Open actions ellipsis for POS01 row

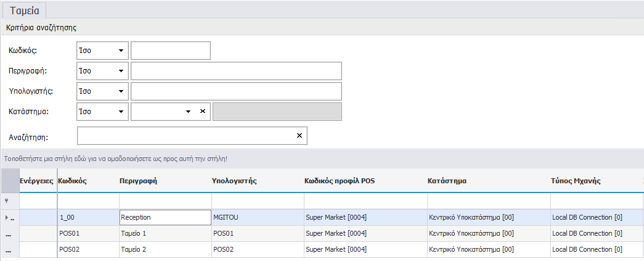(9, 234)
